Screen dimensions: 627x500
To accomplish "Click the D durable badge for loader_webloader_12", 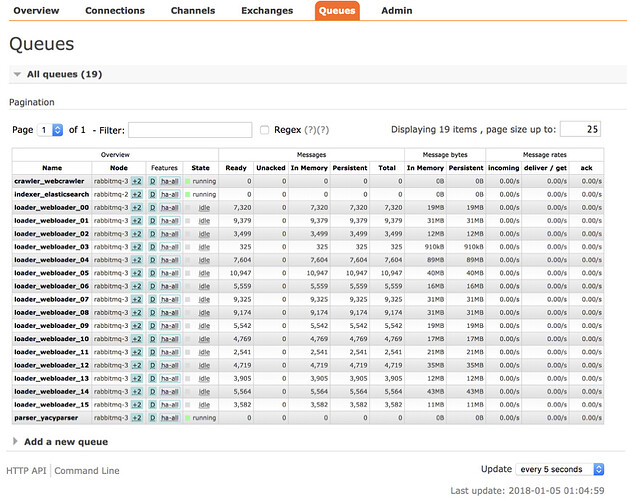I will click(152, 366).
